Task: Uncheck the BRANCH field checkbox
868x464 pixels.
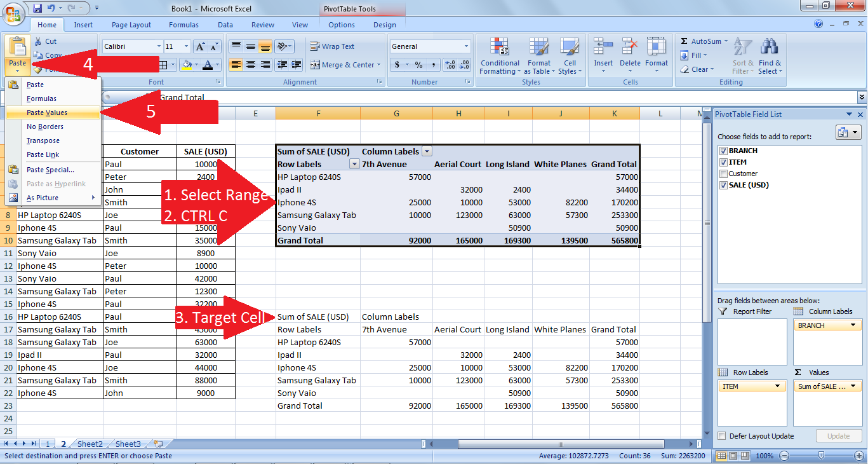Action: pos(723,151)
